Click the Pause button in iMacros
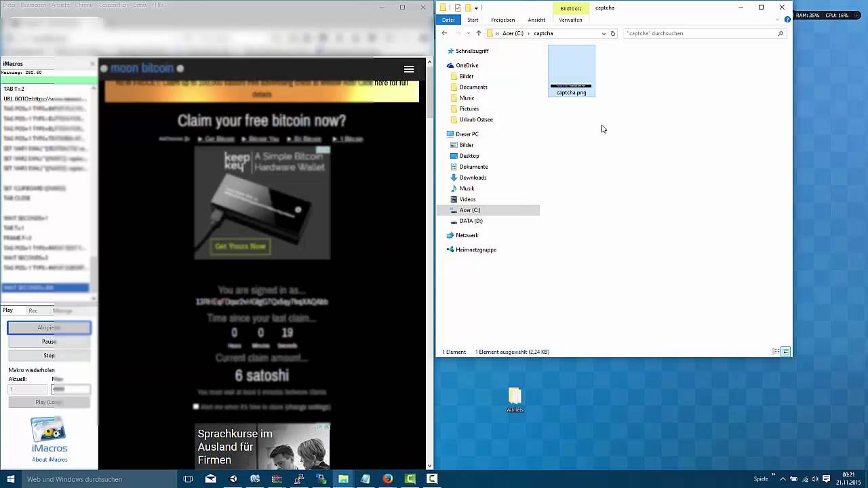 pyautogui.click(x=49, y=342)
